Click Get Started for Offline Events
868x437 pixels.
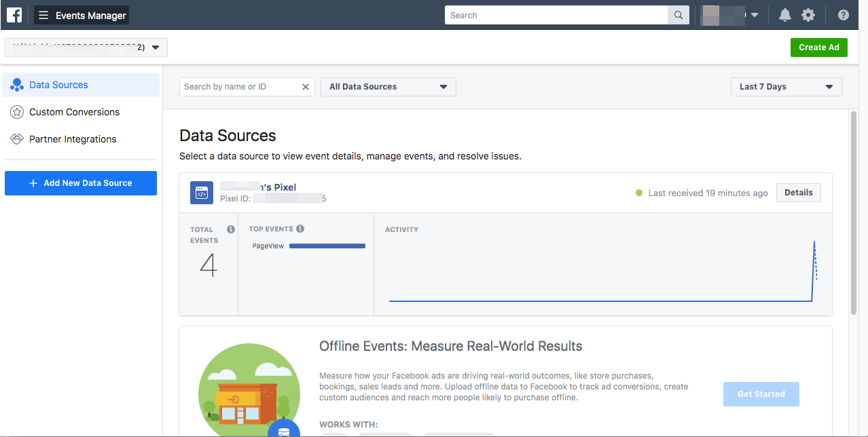pos(761,394)
